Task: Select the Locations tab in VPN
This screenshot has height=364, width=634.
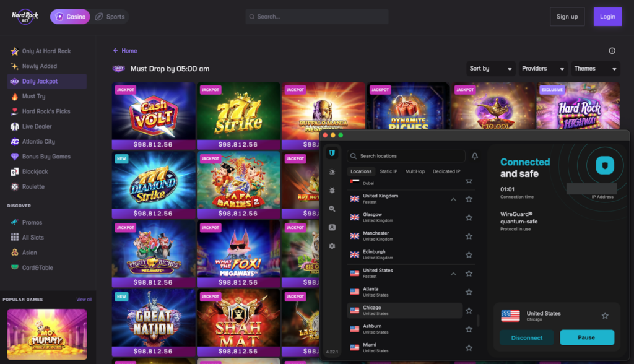Action: click(x=361, y=171)
